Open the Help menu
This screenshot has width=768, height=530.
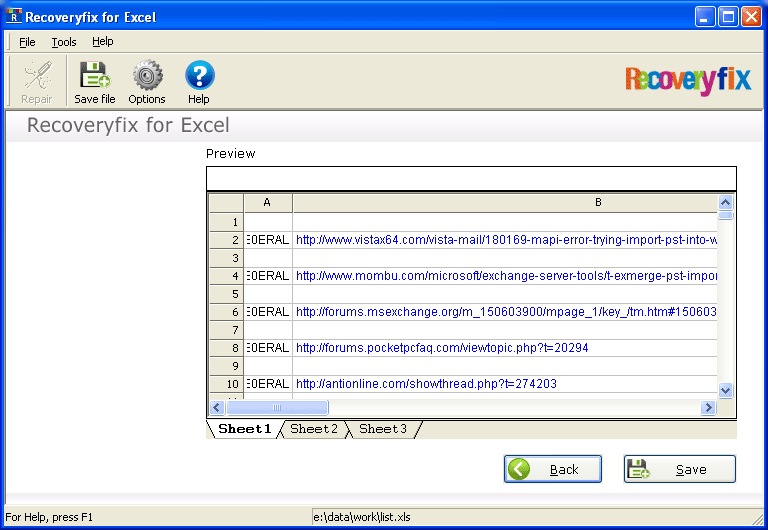(x=102, y=42)
